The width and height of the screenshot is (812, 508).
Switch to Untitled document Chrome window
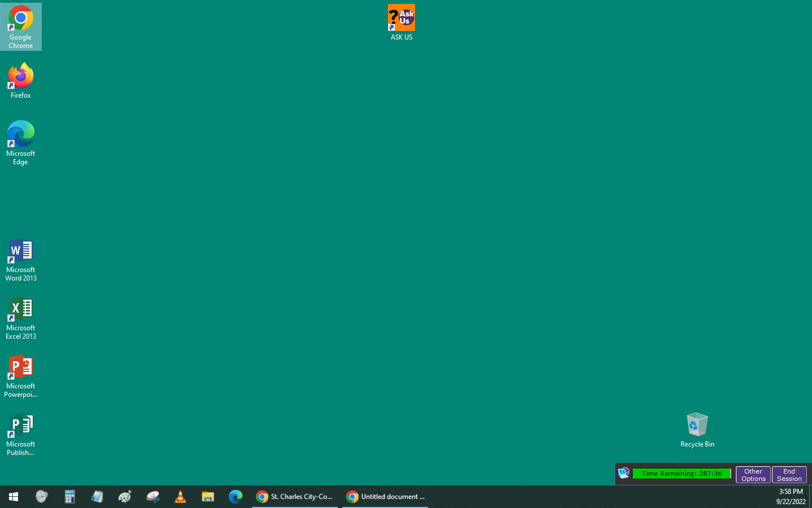click(x=385, y=497)
